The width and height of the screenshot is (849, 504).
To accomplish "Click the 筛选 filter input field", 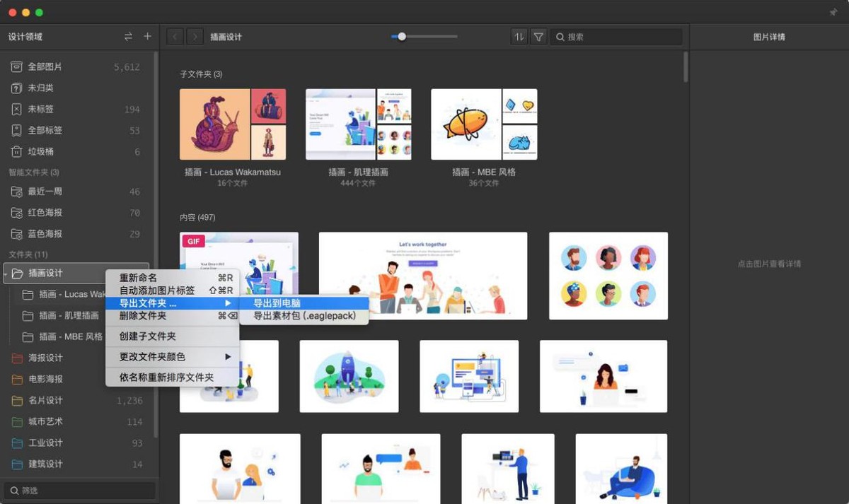I will click(x=79, y=490).
